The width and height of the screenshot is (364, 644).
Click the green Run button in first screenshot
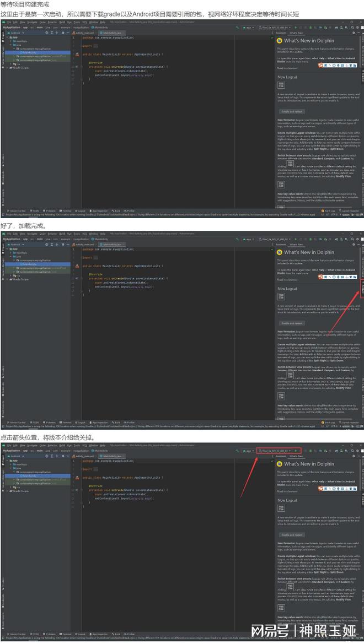pos(296,27)
